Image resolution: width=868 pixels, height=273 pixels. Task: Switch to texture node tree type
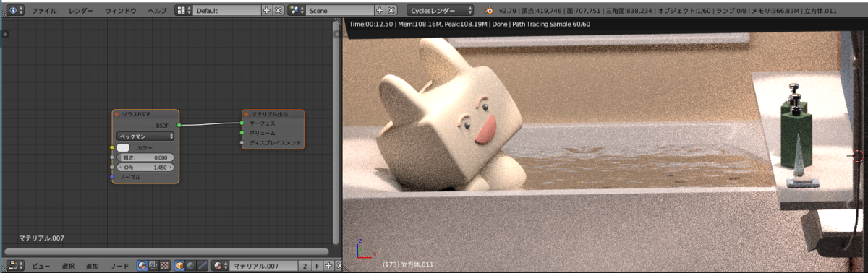point(165,266)
